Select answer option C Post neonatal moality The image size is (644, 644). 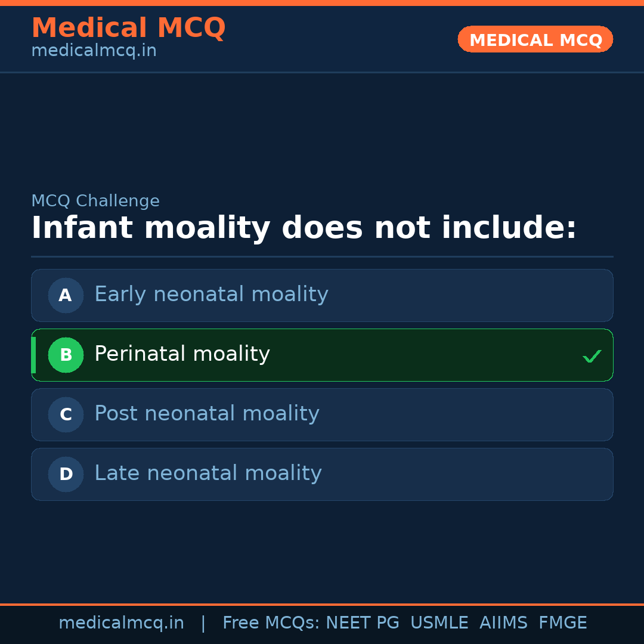[x=322, y=414]
